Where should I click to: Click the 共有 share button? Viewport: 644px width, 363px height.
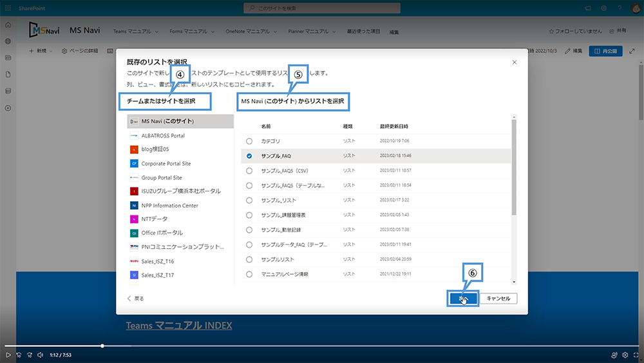618,31
